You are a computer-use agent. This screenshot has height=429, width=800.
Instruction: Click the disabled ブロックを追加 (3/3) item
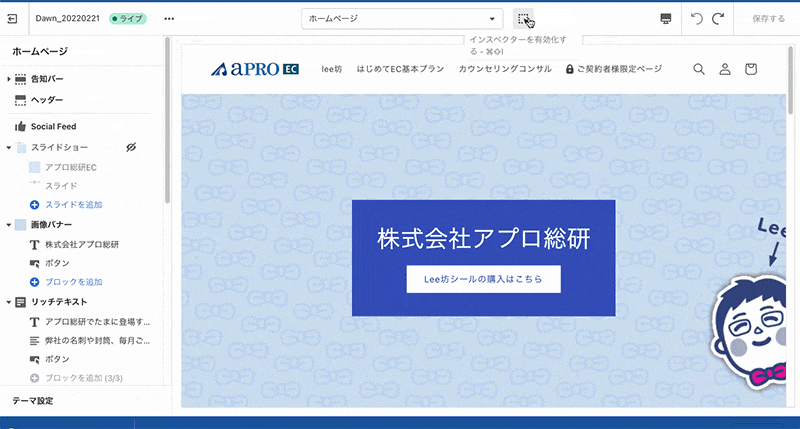84,378
